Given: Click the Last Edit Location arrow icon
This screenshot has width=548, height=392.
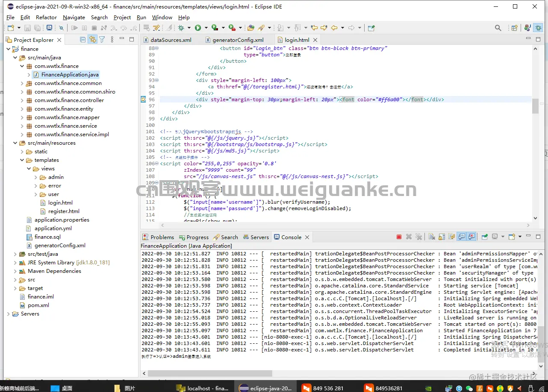Looking at the screenshot, I should point(314,28).
